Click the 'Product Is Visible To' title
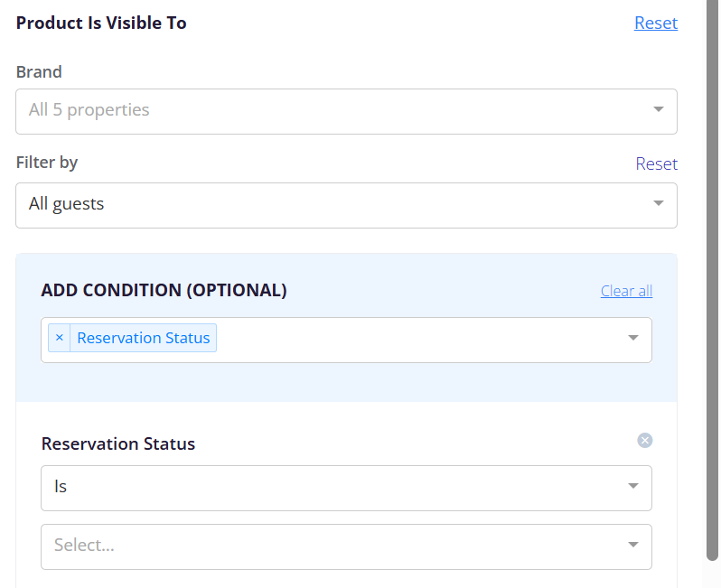Image resolution: width=721 pixels, height=588 pixels. coord(101,23)
